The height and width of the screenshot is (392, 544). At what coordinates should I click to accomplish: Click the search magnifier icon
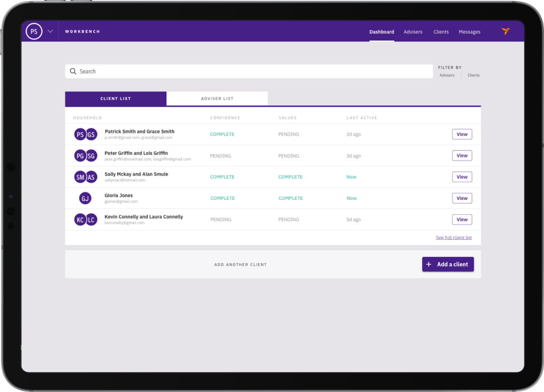pos(73,71)
